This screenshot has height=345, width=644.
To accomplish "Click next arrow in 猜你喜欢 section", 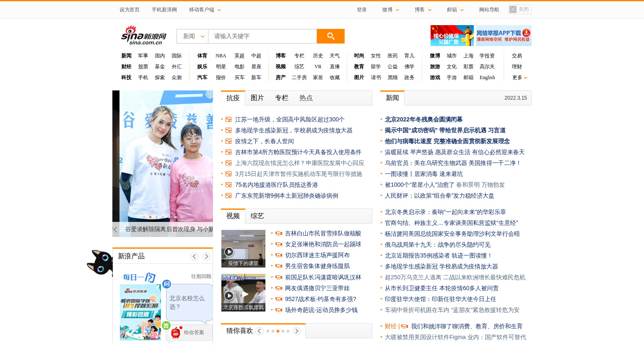I will (x=296, y=331).
